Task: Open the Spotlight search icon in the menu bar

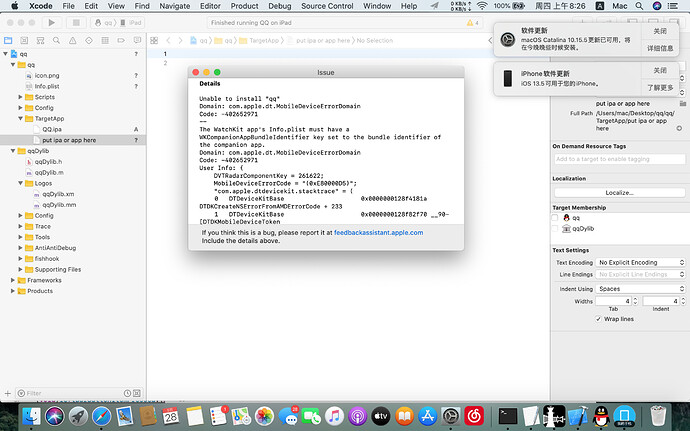Action: pyautogui.click(x=639, y=6)
